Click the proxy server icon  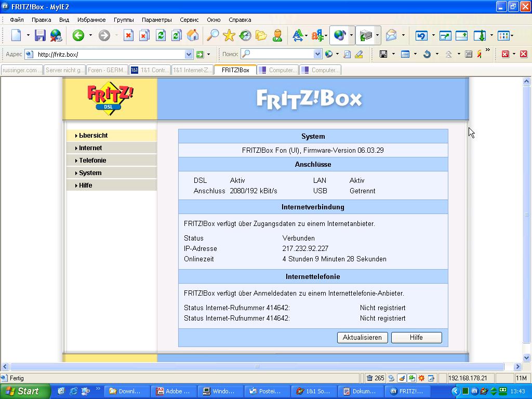[x=366, y=35]
